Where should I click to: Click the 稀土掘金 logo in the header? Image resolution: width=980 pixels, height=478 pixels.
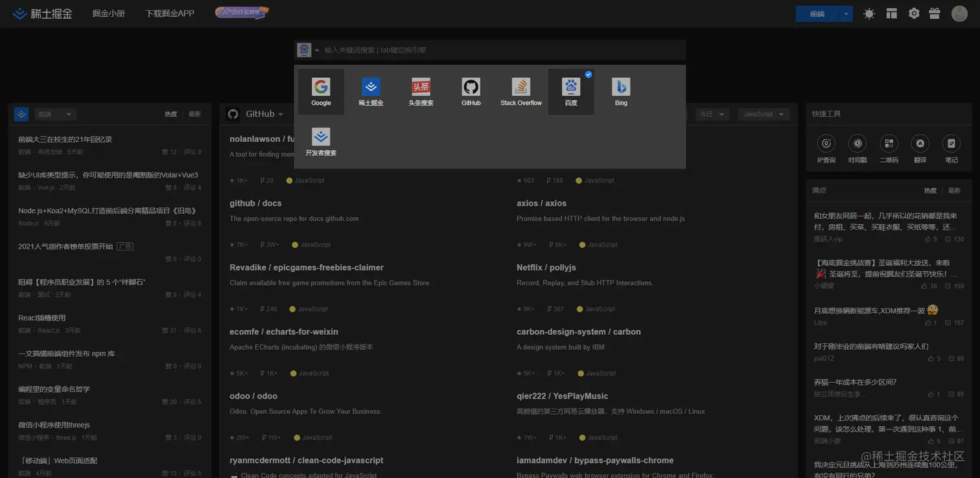click(x=44, y=13)
